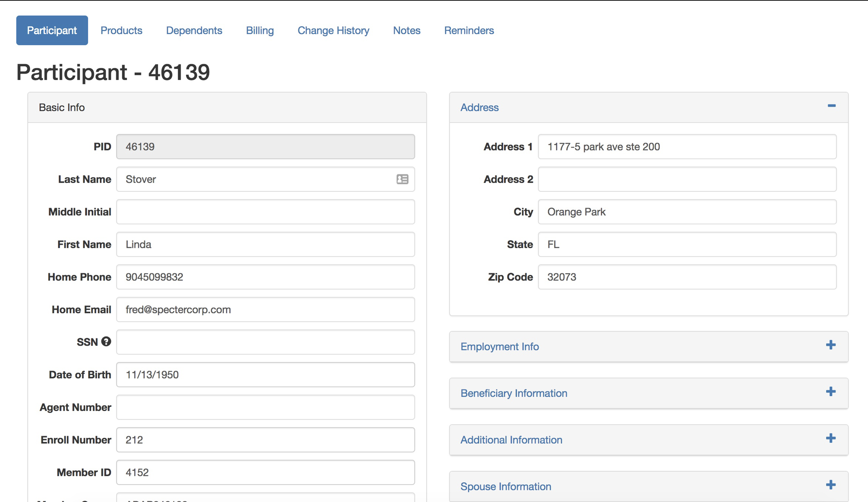Select the Home Email field
Screen dimensions: 868x502
pyautogui.click(x=265, y=309)
